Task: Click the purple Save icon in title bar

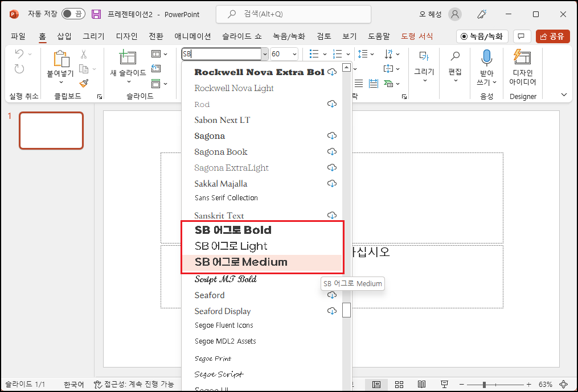Action: tap(96, 14)
